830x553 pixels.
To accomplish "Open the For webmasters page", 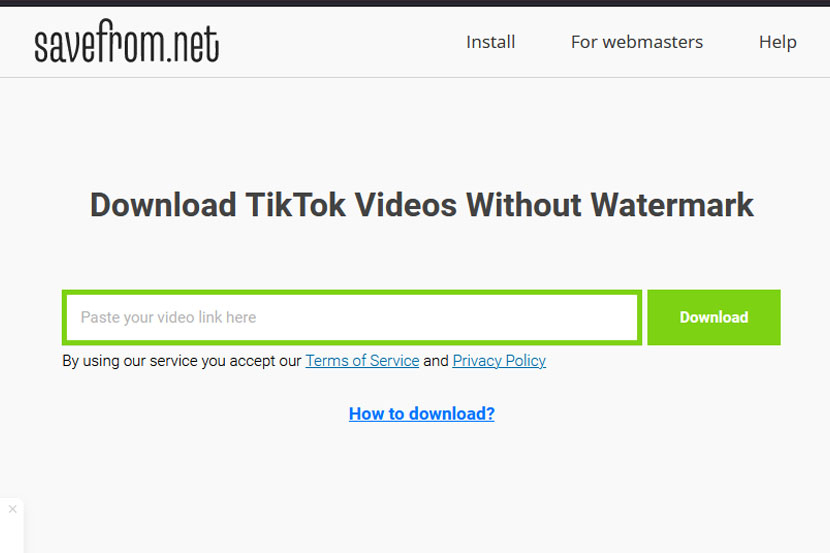I will pyautogui.click(x=636, y=42).
